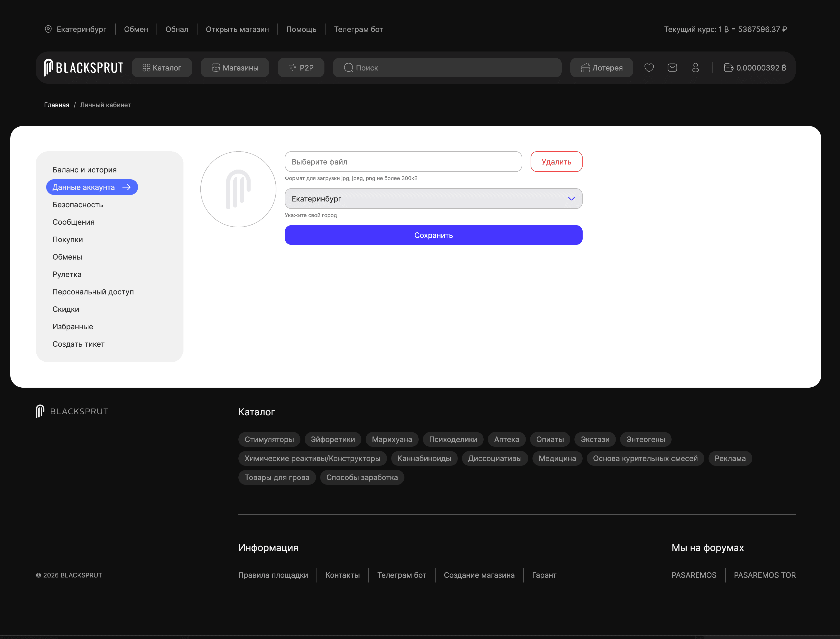Click the chevron arrow in city selector
Viewport: 840px width, 639px height.
[x=571, y=199]
